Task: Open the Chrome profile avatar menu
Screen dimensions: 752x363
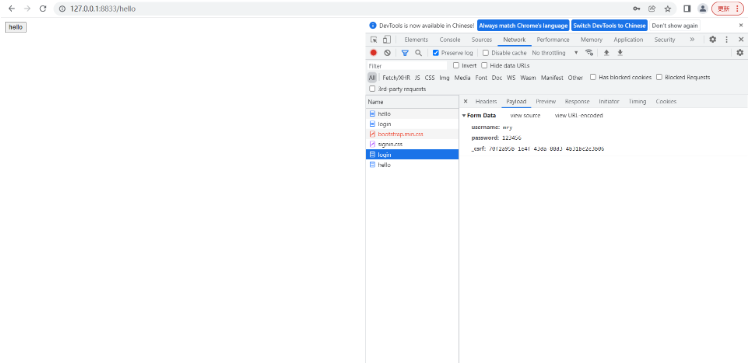Action: pyautogui.click(x=703, y=9)
